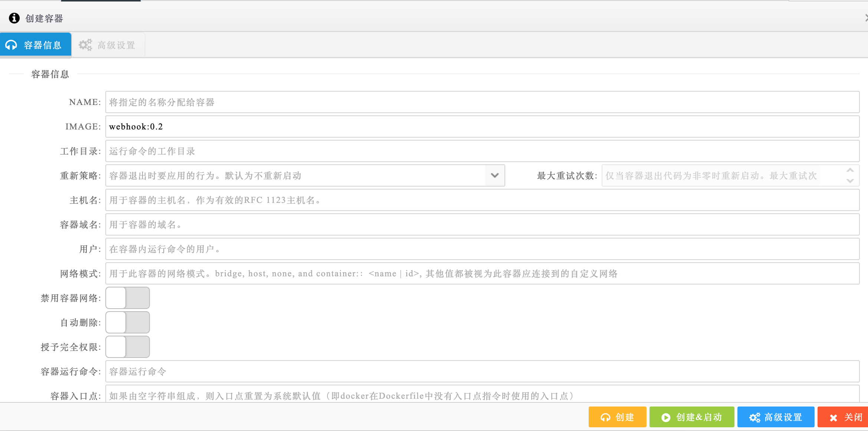868x431 pixels.
Task: Click the headset icon on 容器信息 tab
Action: 11,45
